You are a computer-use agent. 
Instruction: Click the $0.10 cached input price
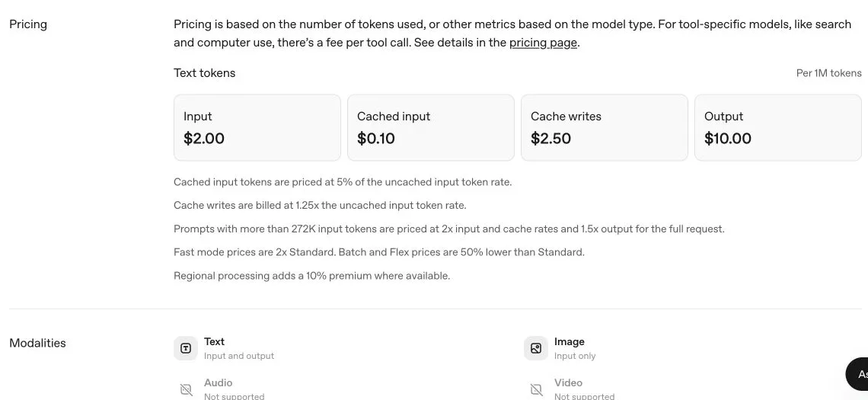coord(376,139)
